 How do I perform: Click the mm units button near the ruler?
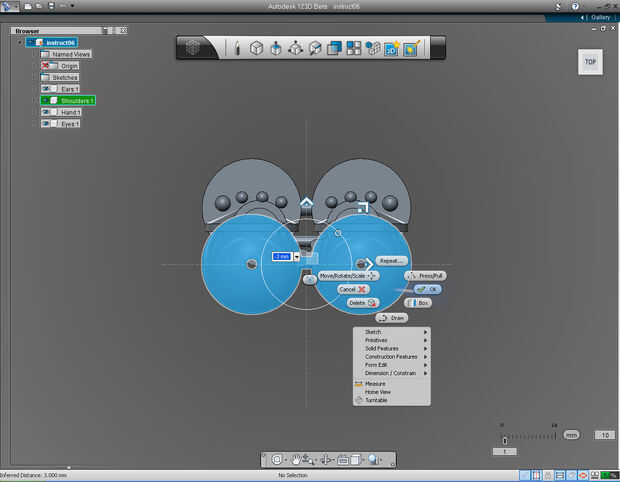tap(571, 435)
